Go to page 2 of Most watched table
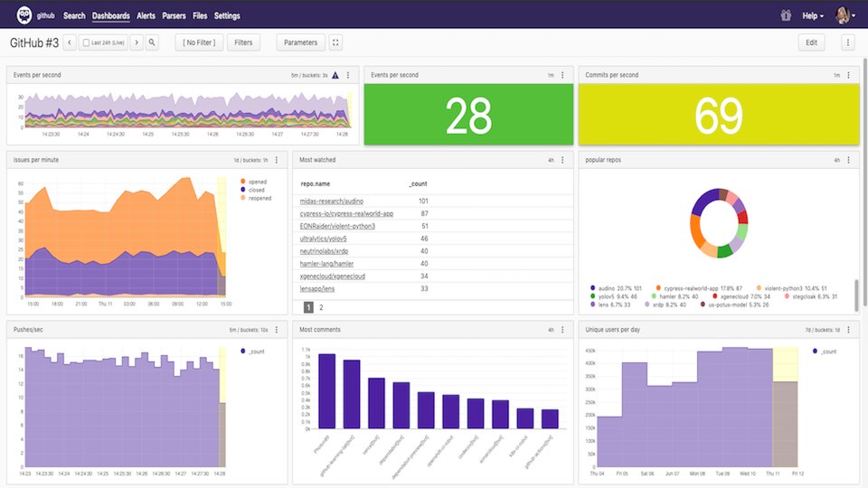Viewport: 868px width, 488px height. (x=321, y=307)
